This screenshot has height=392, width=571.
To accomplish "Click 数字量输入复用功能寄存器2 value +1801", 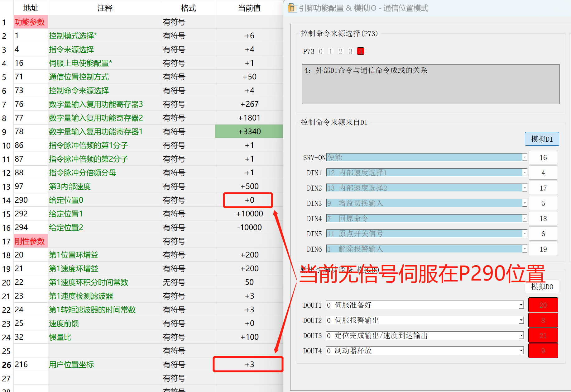I will pyautogui.click(x=249, y=118).
